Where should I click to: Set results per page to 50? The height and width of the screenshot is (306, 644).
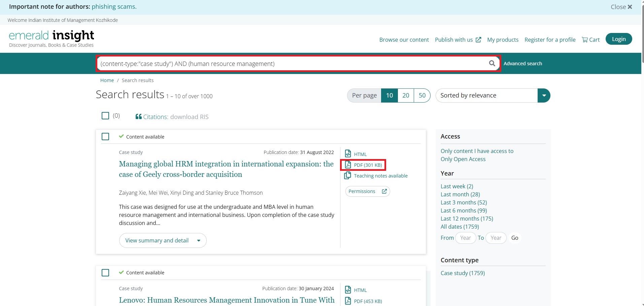point(422,95)
